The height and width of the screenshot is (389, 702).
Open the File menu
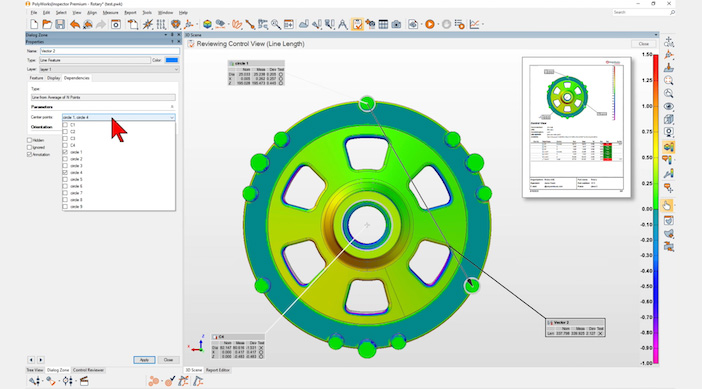point(34,13)
